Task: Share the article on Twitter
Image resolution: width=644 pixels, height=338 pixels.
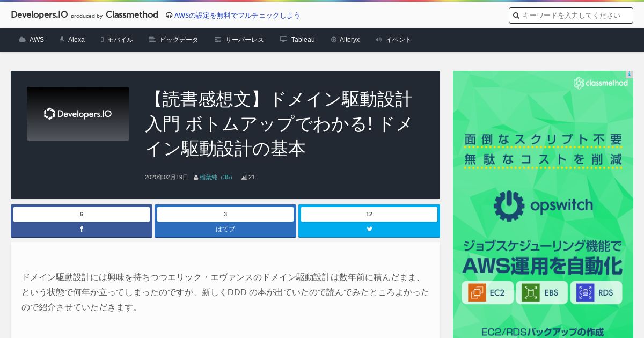Action: click(369, 229)
